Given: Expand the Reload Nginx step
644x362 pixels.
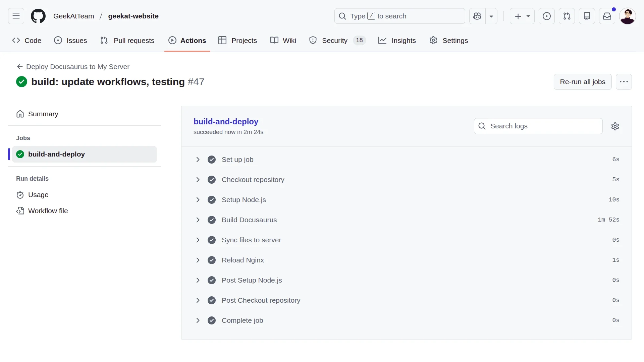Looking at the screenshot, I should coord(198,260).
